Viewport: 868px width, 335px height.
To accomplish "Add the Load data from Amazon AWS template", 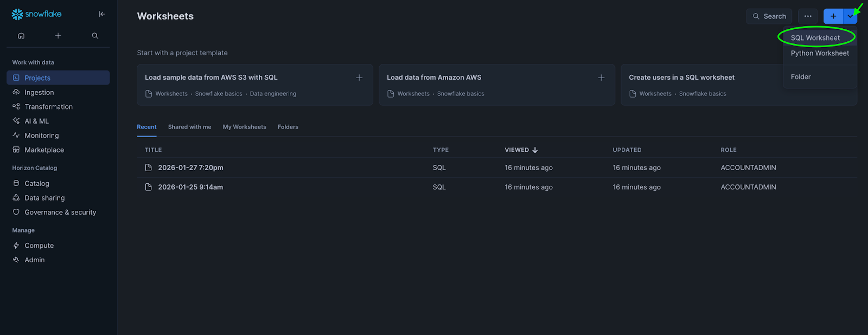I will 601,78.
